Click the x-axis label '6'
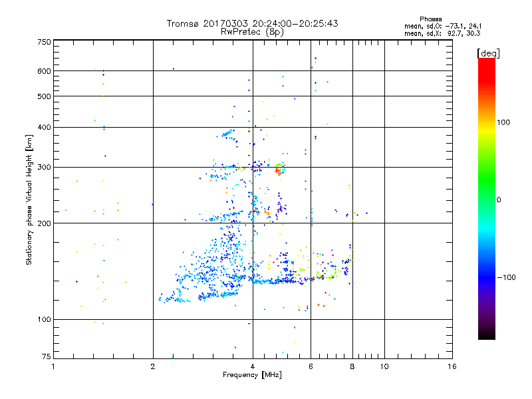This screenshot has width=532, height=399. tap(311, 366)
